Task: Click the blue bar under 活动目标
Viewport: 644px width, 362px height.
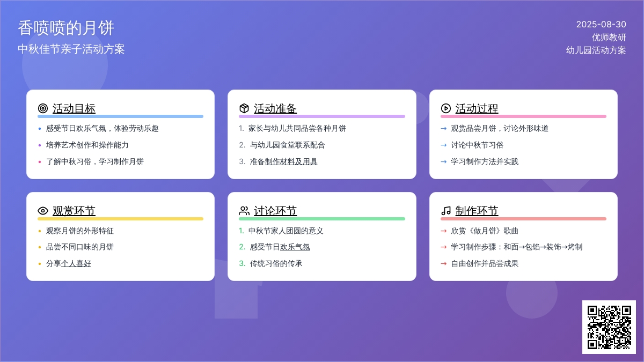Action: point(121,116)
